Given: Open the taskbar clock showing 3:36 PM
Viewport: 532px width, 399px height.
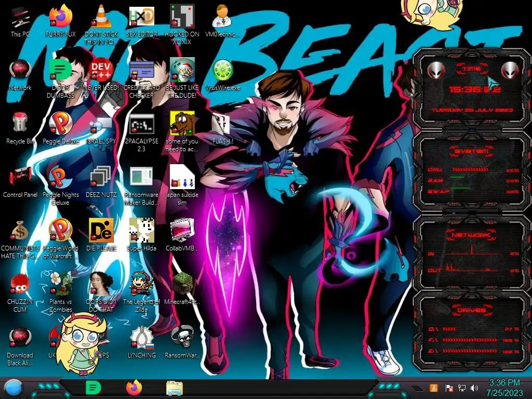Looking at the screenshot, I should (x=504, y=388).
